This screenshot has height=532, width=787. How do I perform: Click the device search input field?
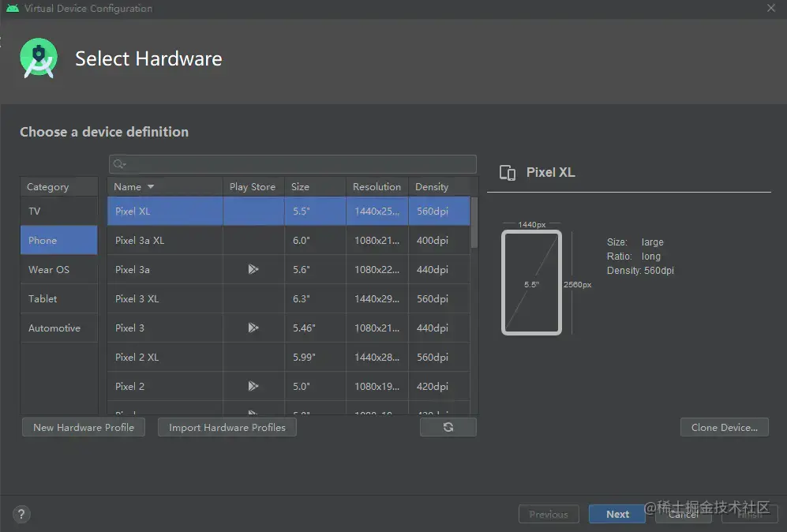(293, 164)
